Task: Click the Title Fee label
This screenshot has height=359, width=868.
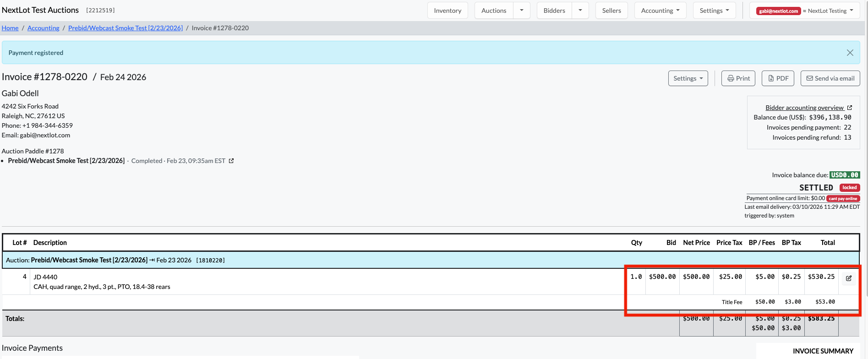Action: pos(732,302)
